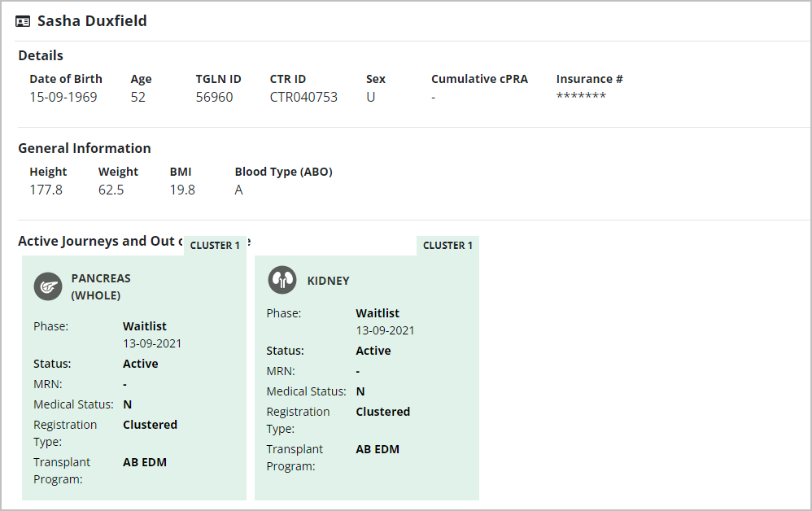Click the masked Insurance # value
Viewport: 812px width, 511px height.
[x=581, y=98]
